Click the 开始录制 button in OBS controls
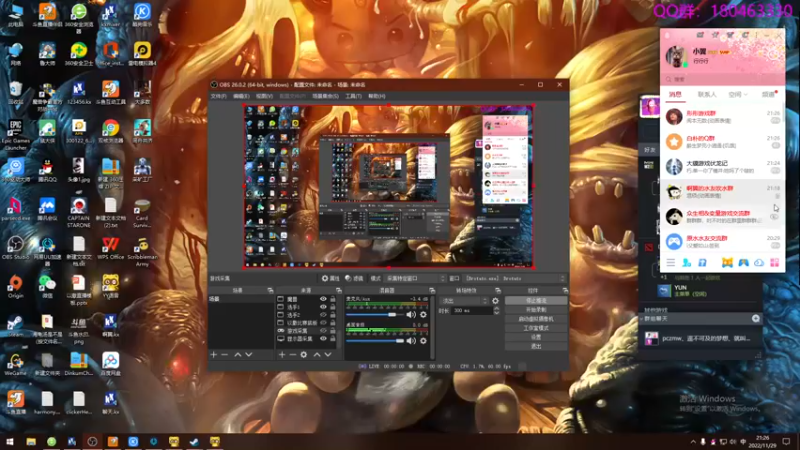Screen dimensions: 800x450 (x=536, y=310)
